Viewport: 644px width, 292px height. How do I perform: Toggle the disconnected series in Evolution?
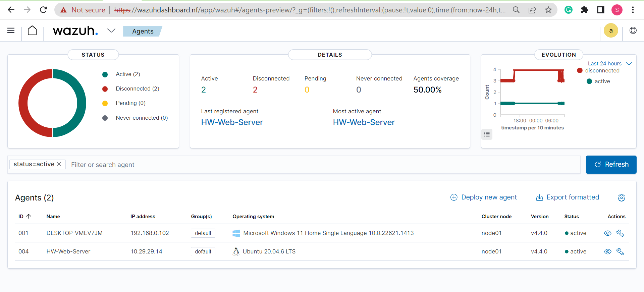[x=598, y=70]
